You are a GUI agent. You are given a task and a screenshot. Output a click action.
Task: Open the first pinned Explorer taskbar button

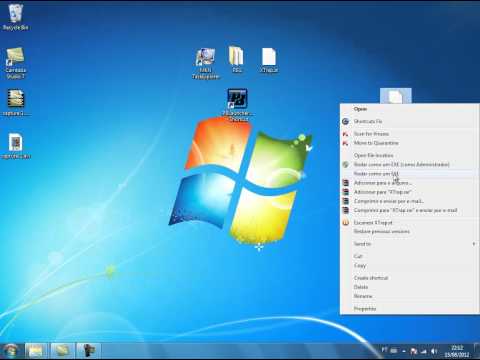[37, 351]
